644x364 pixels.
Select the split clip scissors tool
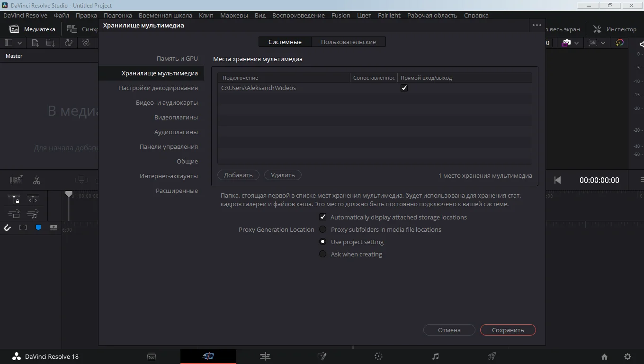(36, 181)
